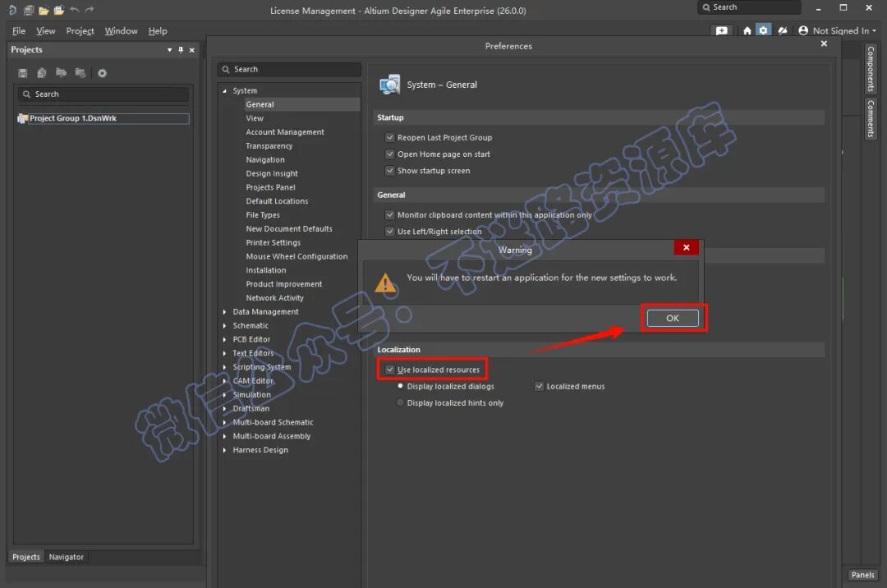Screen dimensions: 887x588
Task: Toggle Use Left/Right selection checkbox
Action: pyautogui.click(x=390, y=232)
